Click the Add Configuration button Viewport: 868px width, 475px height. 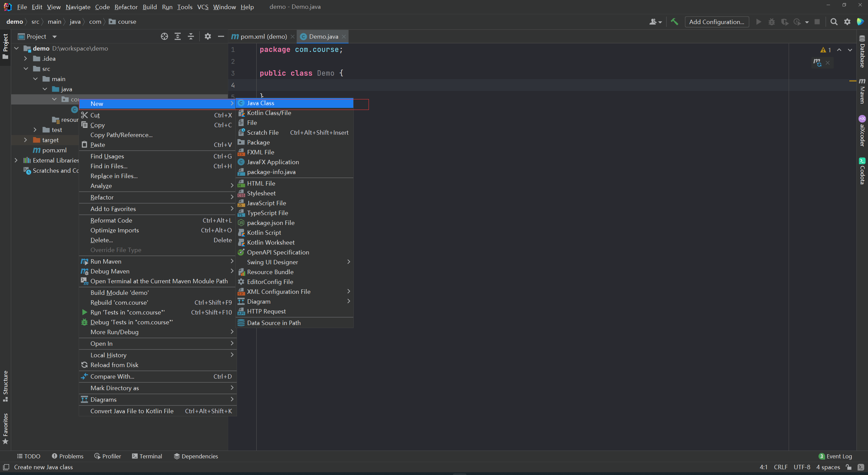click(716, 22)
